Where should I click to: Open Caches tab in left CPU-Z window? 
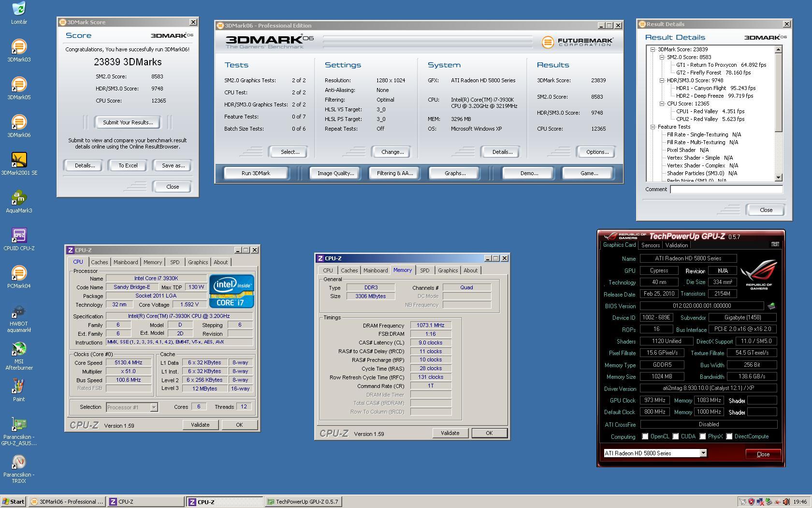tap(100, 262)
